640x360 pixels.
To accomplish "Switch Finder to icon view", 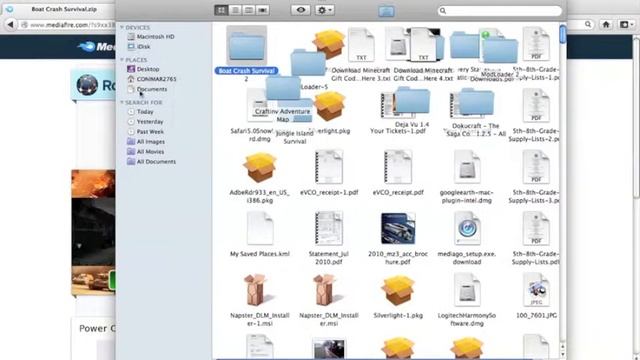I will pos(221,10).
